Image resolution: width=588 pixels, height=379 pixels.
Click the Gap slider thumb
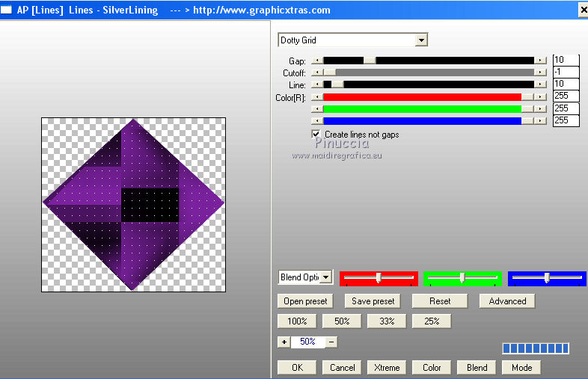370,61
